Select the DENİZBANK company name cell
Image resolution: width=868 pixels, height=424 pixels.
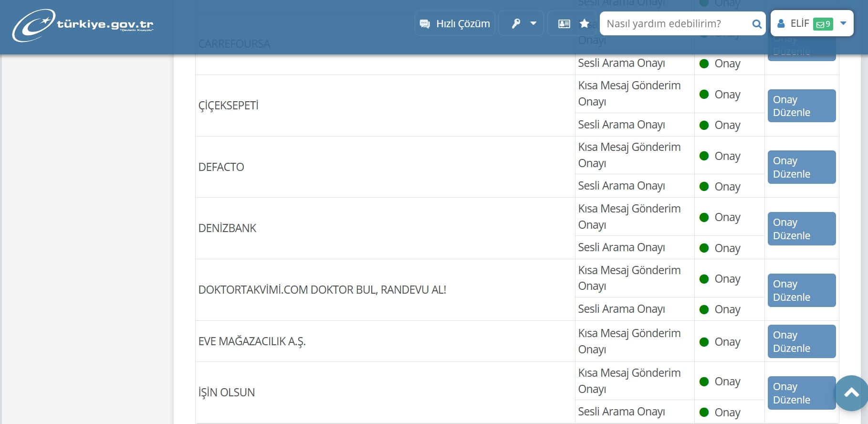[x=227, y=228]
